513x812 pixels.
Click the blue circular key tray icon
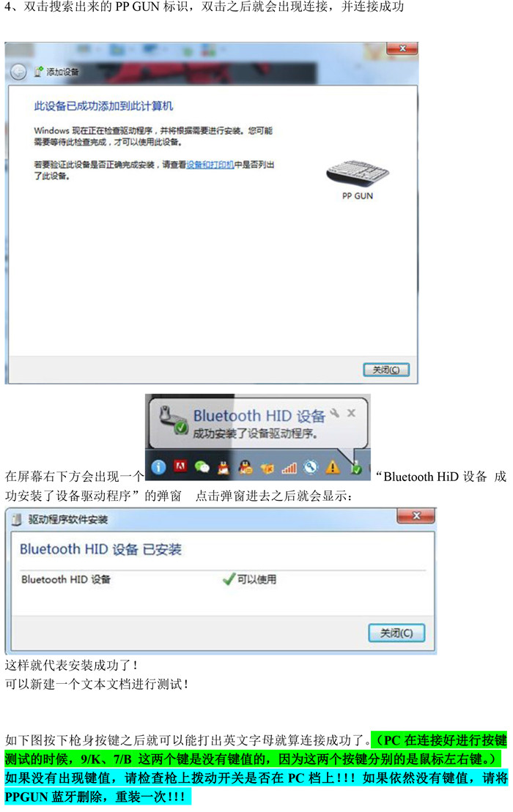pos(311,467)
